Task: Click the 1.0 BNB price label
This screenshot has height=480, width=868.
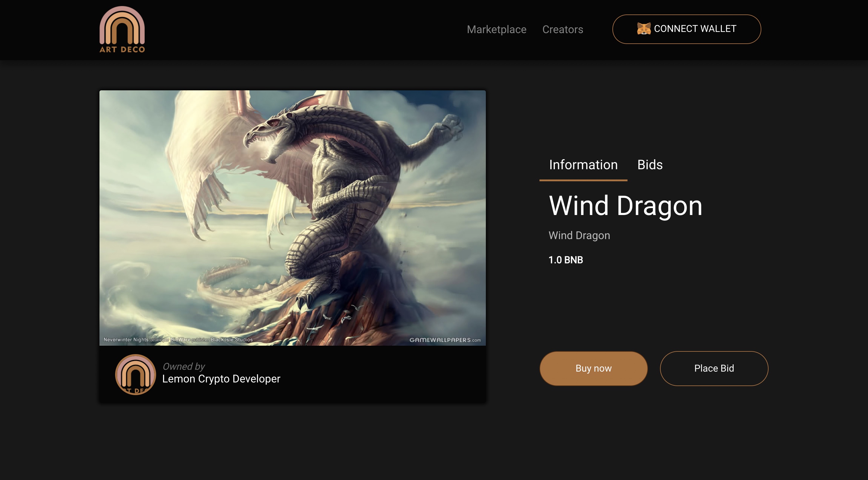Action: [x=565, y=260]
